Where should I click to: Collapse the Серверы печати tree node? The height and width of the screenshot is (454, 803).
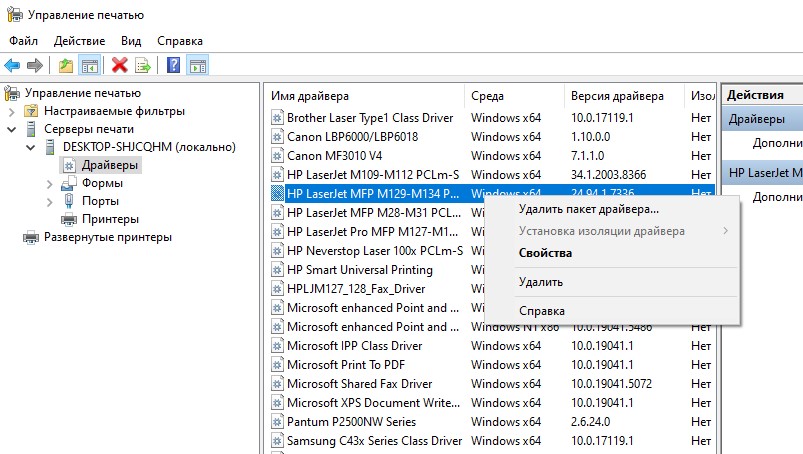coord(12,129)
